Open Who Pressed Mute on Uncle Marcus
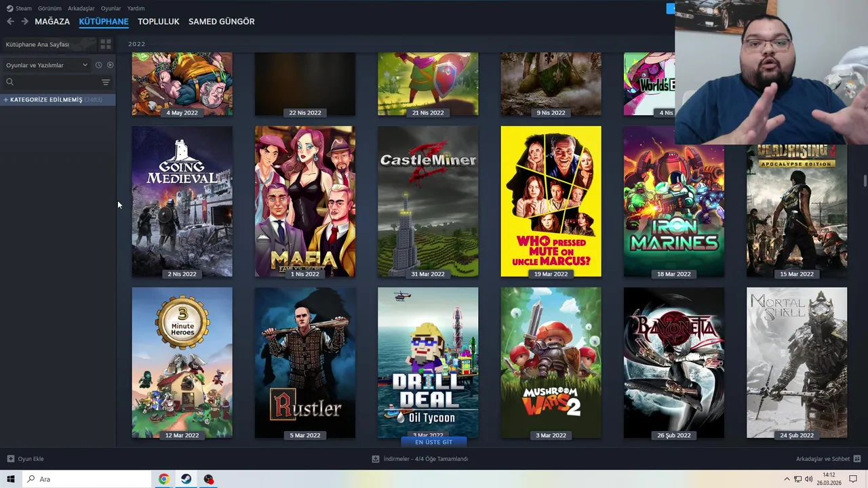Image resolution: width=868 pixels, height=488 pixels. tap(551, 201)
